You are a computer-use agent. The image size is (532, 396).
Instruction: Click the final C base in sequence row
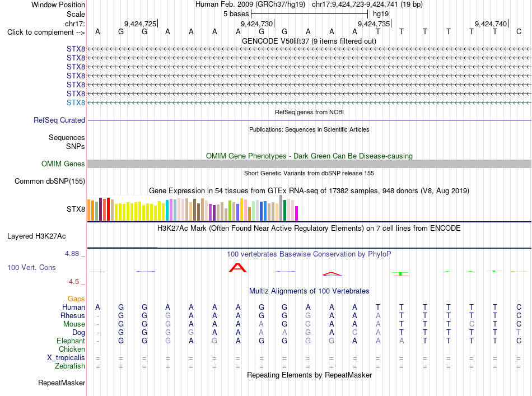coord(519,31)
